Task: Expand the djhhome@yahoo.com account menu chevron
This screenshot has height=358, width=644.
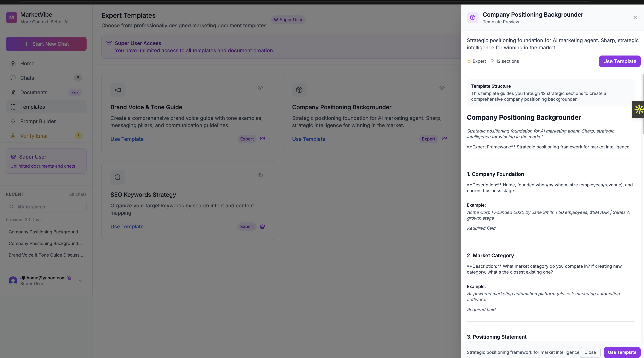Action: click(x=81, y=281)
